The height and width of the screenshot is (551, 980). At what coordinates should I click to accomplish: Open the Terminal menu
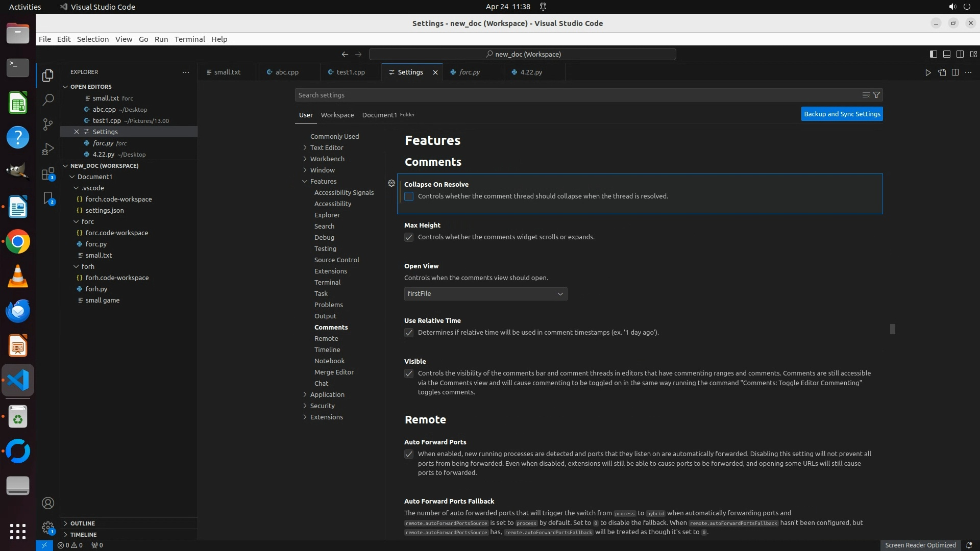coord(189,39)
